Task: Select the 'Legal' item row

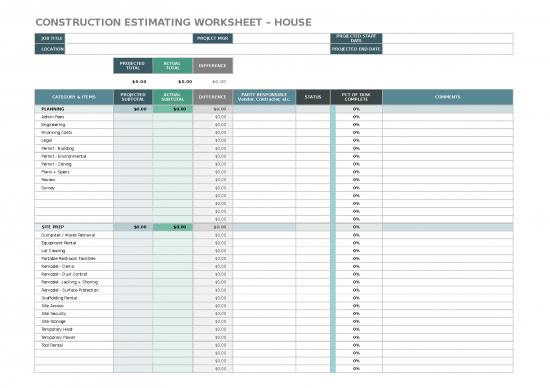Action: 46,140
